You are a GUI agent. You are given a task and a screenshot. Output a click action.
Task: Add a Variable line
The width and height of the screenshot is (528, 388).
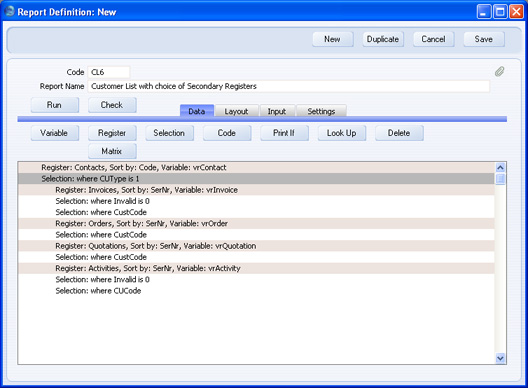[55, 133]
